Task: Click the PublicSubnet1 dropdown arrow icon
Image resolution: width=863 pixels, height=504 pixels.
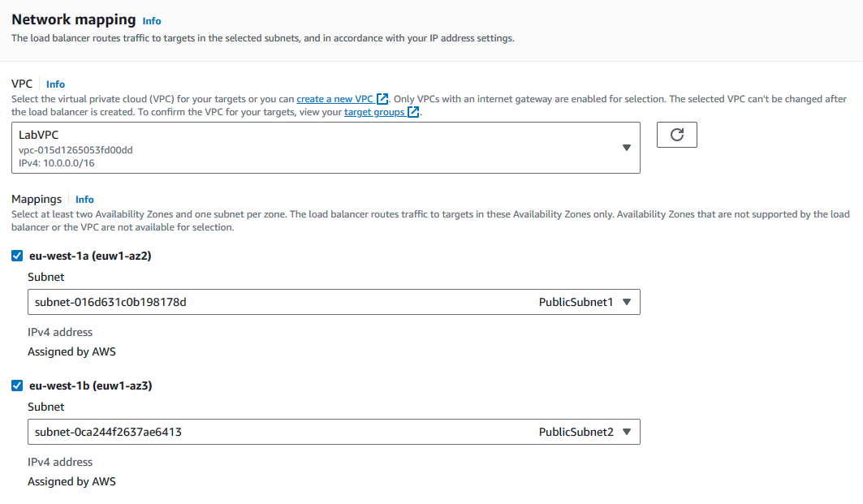Action: pyautogui.click(x=626, y=302)
